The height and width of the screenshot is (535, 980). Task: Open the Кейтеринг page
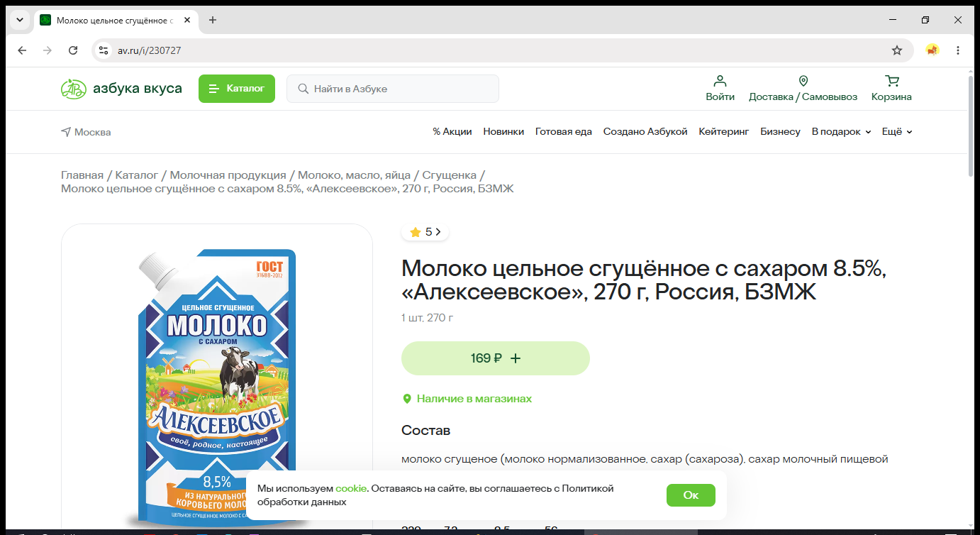[724, 132]
